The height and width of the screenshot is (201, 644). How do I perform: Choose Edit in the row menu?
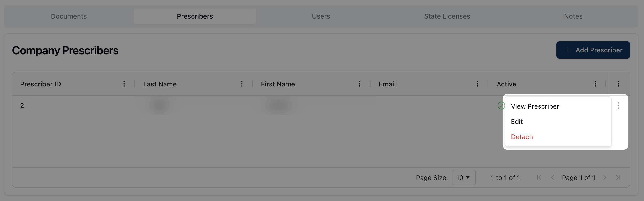tap(516, 122)
